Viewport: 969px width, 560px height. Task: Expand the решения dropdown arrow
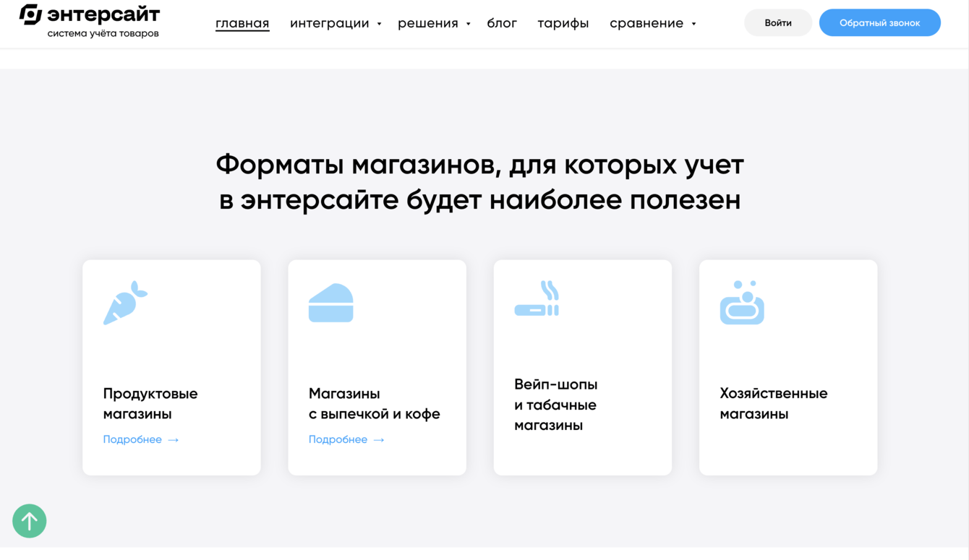click(469, 24)
